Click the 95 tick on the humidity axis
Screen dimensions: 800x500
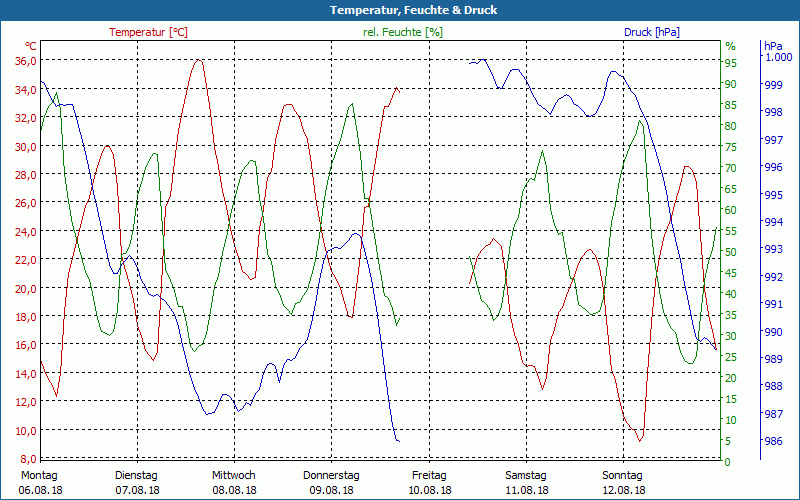730,63
